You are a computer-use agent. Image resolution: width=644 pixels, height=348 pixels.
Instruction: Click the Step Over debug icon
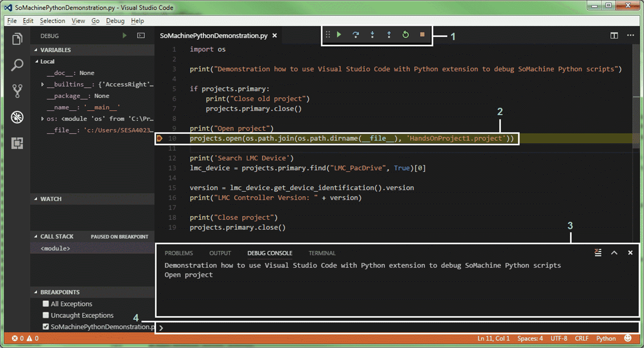[356, 35]
